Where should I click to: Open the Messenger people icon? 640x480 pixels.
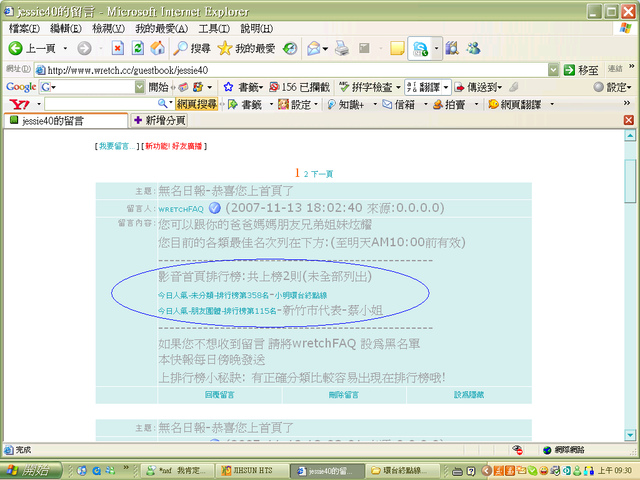click(x=473, y=49)
